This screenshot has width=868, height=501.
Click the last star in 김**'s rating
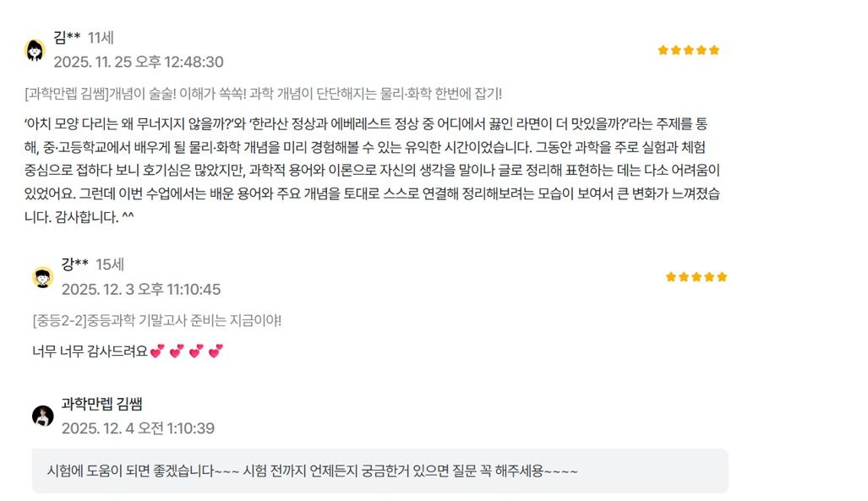tap(714, 50)
